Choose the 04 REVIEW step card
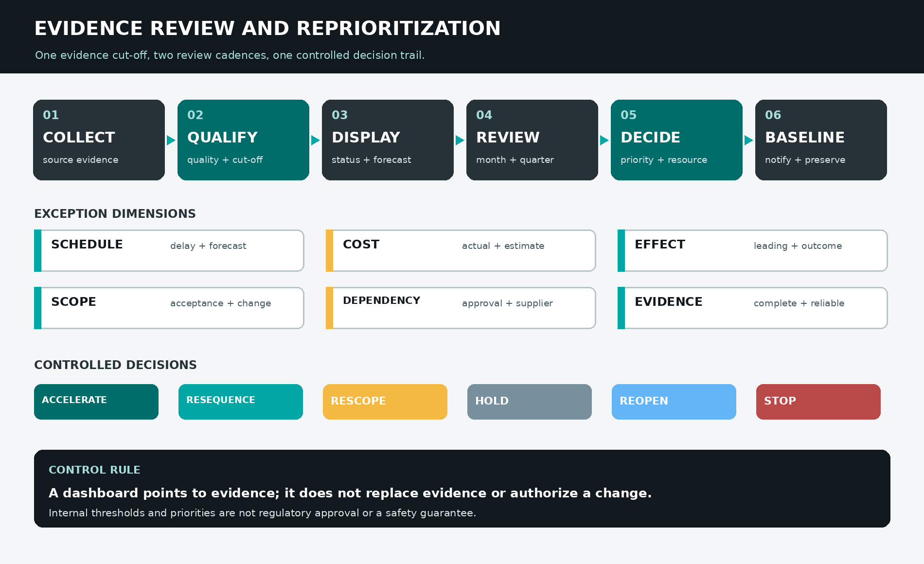 coord(532,140)
